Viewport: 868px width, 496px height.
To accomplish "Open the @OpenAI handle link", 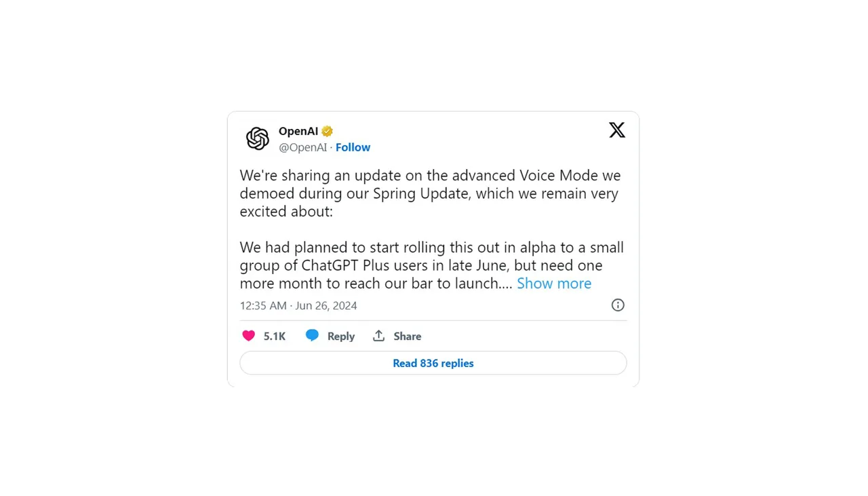I will pyautogui.click(x=302, y=147).
